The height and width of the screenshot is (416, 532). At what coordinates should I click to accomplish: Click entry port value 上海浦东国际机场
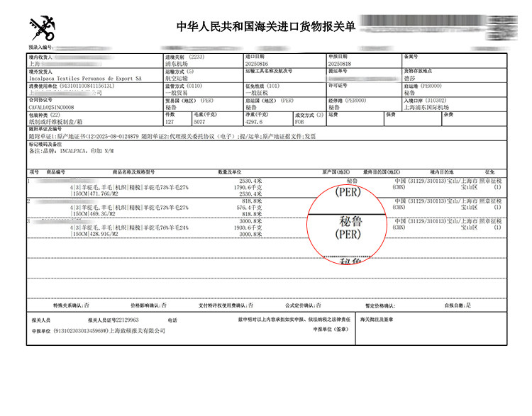426,108
